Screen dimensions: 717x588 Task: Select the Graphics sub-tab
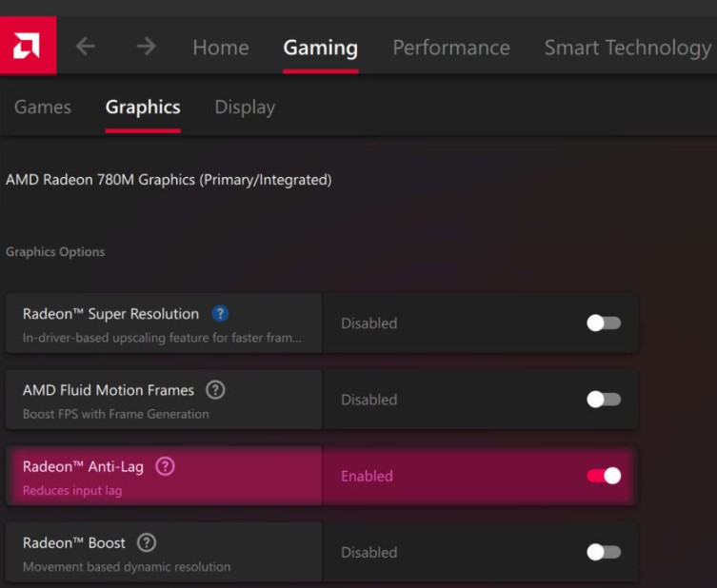click(x=143, y=108)
